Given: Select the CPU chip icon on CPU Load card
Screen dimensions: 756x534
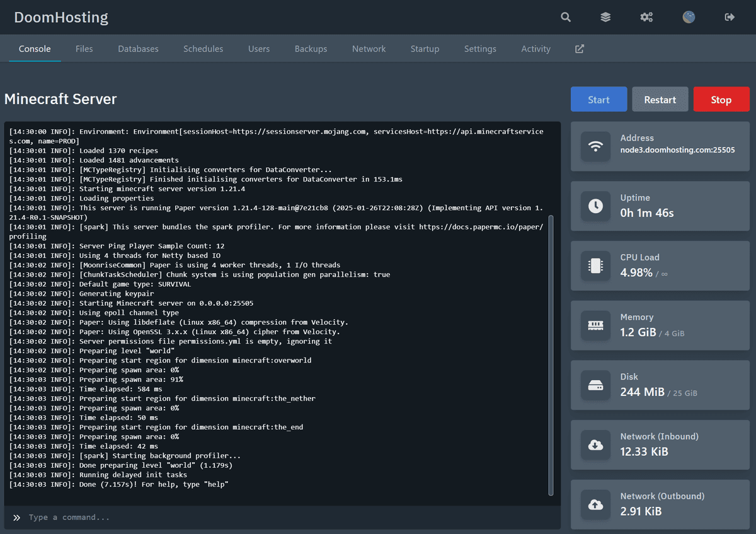Looking at the screenshot, I should pos(595,265).
